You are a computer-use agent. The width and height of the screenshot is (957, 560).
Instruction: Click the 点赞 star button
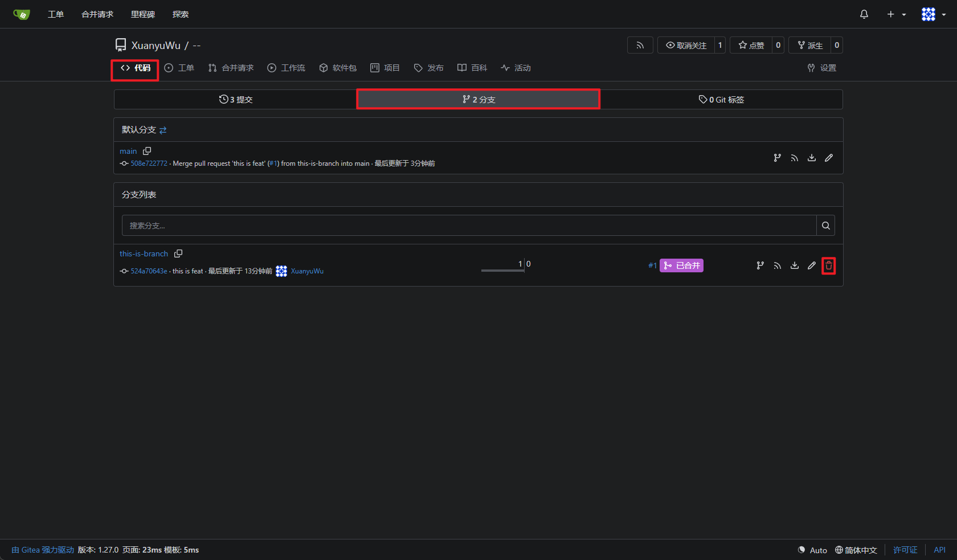pos(751,45)
